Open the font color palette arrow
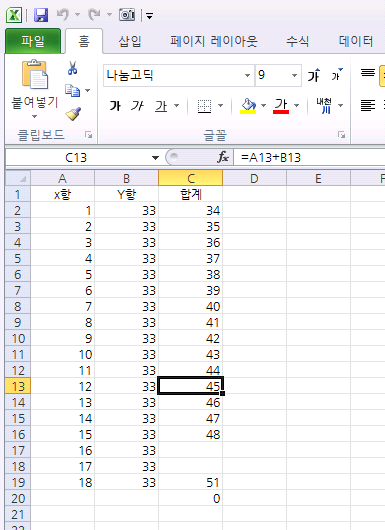The image size is (385, 530). tap(296, 106)
